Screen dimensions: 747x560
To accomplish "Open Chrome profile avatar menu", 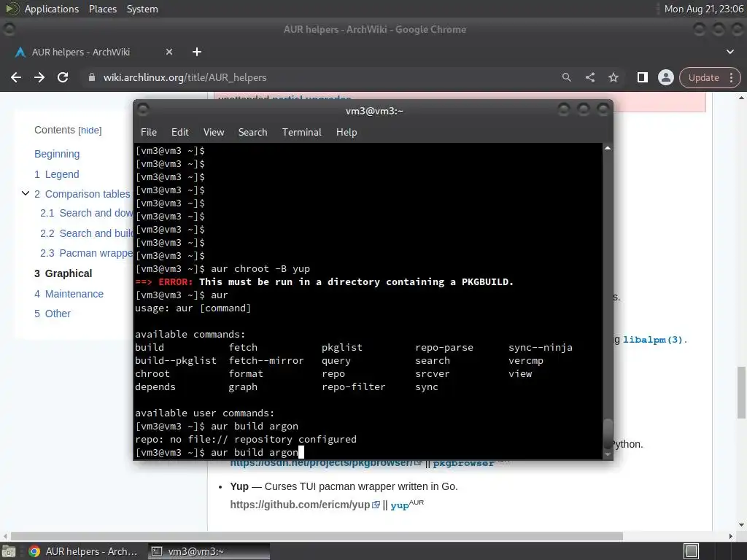I will click(x=665, y=77).
